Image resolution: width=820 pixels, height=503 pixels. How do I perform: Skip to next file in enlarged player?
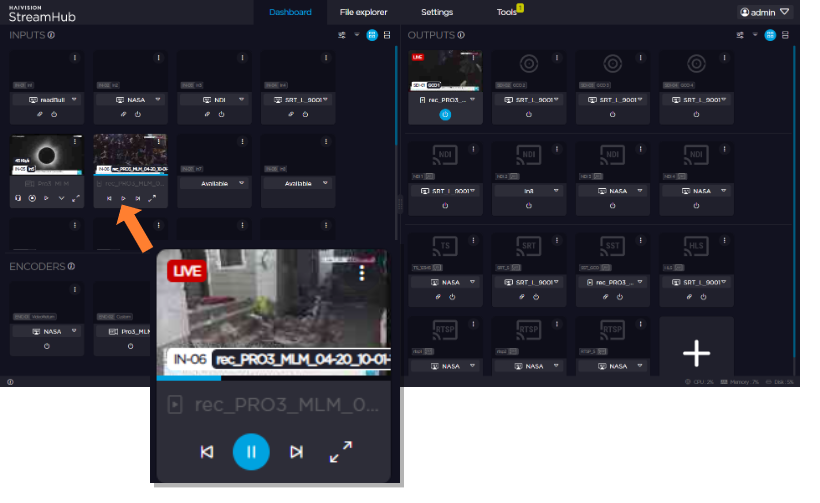point(296,452)
